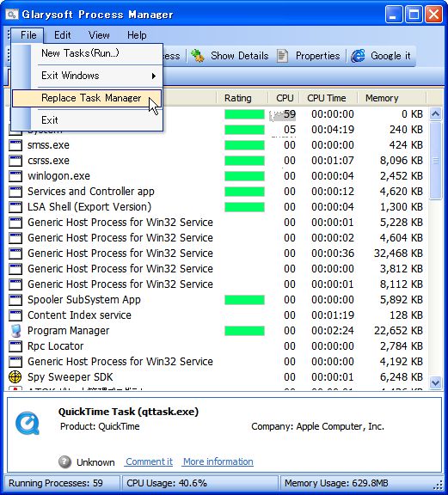This screenshot has height=495, width=448.
Task: Click the Spy Sweeper SDK target icon
Action: coord(15,377)
